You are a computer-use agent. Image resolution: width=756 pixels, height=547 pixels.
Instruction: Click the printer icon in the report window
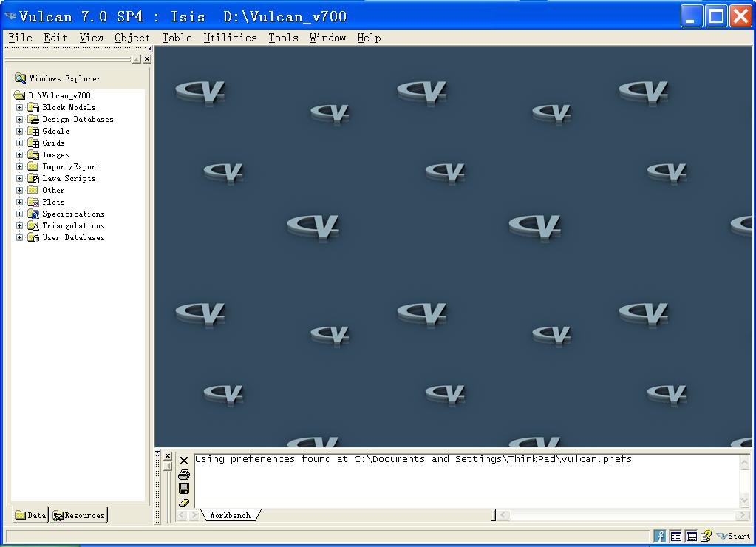(x=184, y=475)
